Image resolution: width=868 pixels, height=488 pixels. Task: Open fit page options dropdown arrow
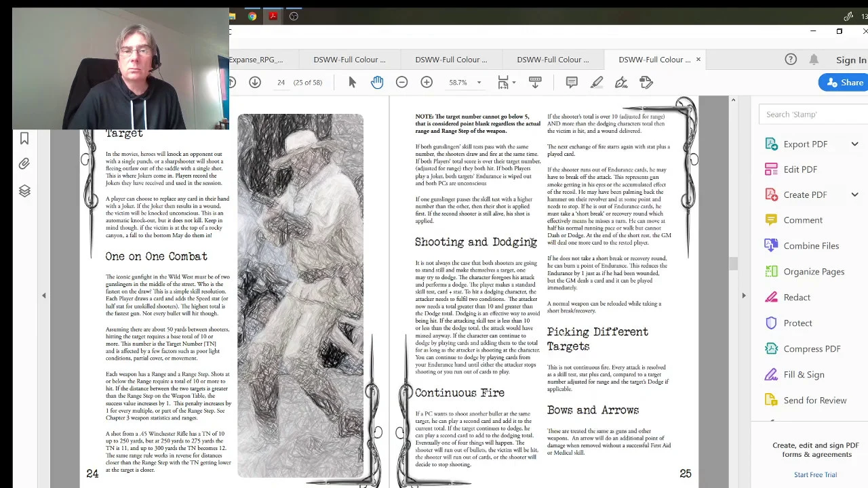(513, 83)
